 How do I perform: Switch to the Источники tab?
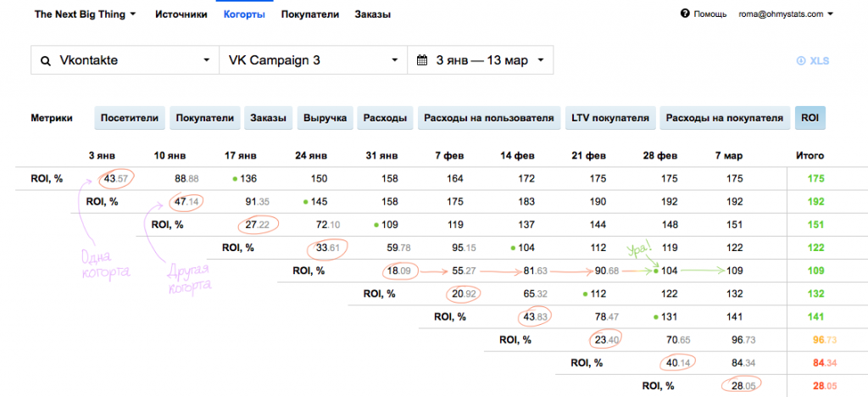[x=181, y=14]
